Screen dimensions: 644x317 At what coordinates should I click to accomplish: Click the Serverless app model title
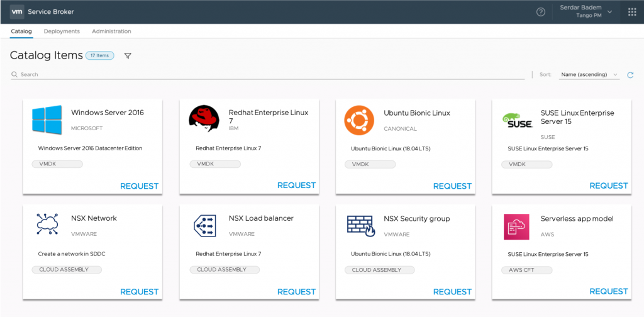(x=577, y=219)
